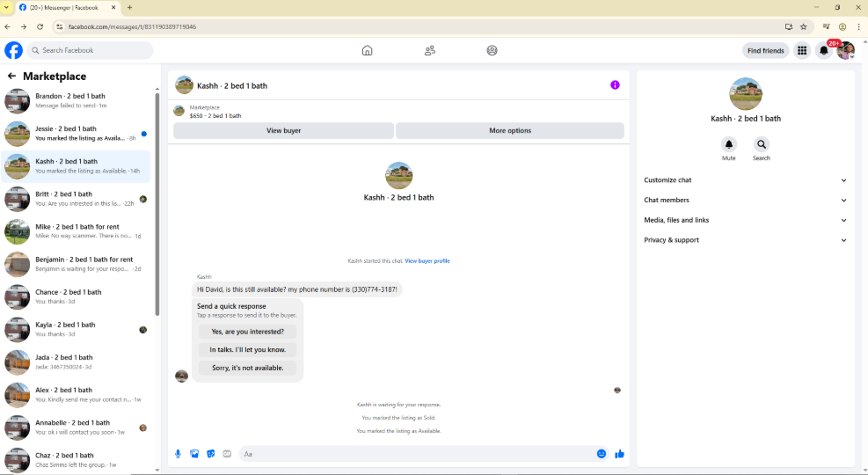Open the Britt 2 bed 1 bath conversation
Viewport: 868px width, 475px height.
(76, 199)
